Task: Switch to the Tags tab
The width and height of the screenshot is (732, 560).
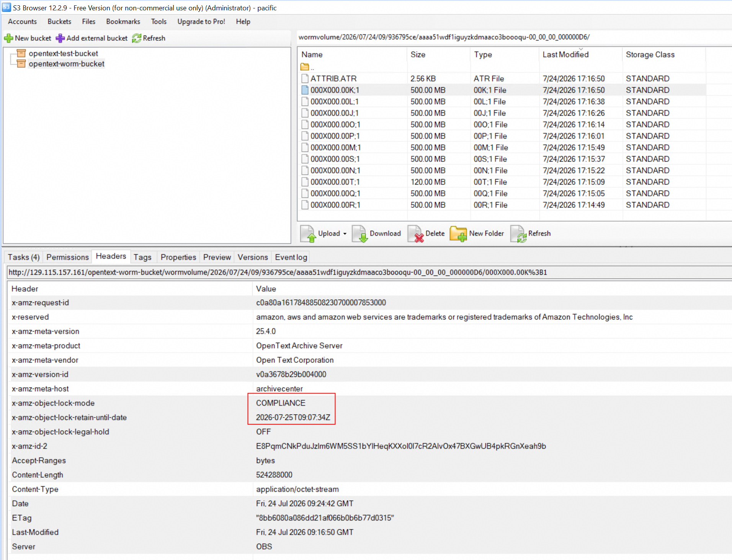Action: coord(142,257)
